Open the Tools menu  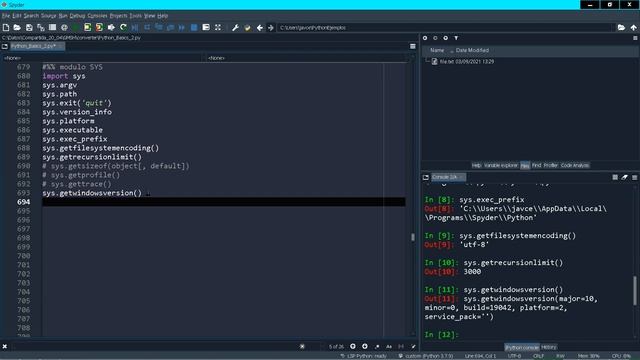click(x=136, y=16)
